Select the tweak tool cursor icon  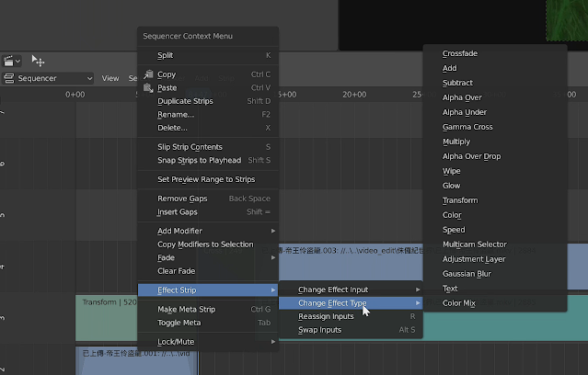tap(39, 61)
